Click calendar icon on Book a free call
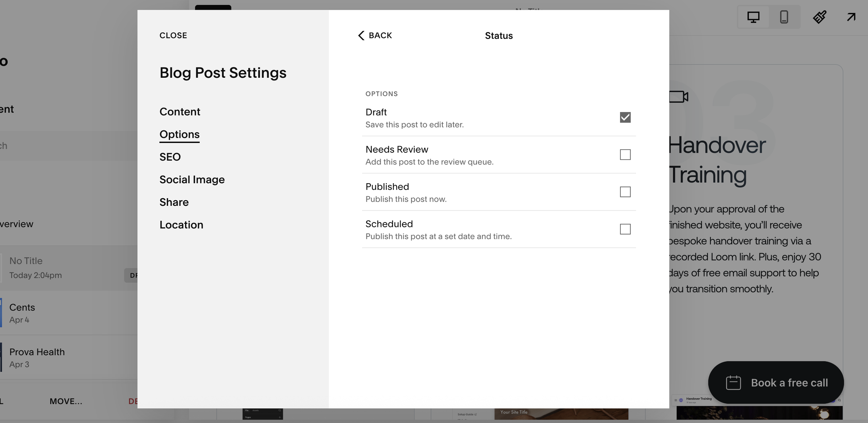Viewport: 868px width, 423px height. click(733, 383)
